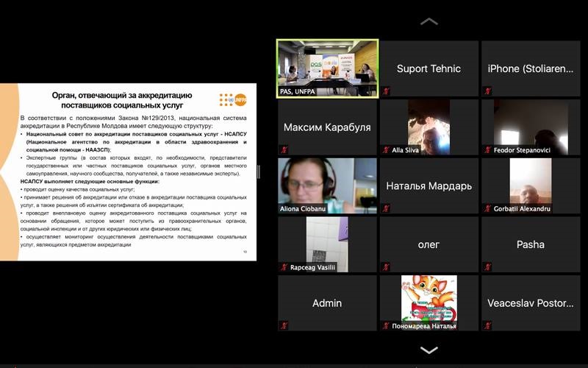Click muted mic icon on Admin tile

click(284, 326)
